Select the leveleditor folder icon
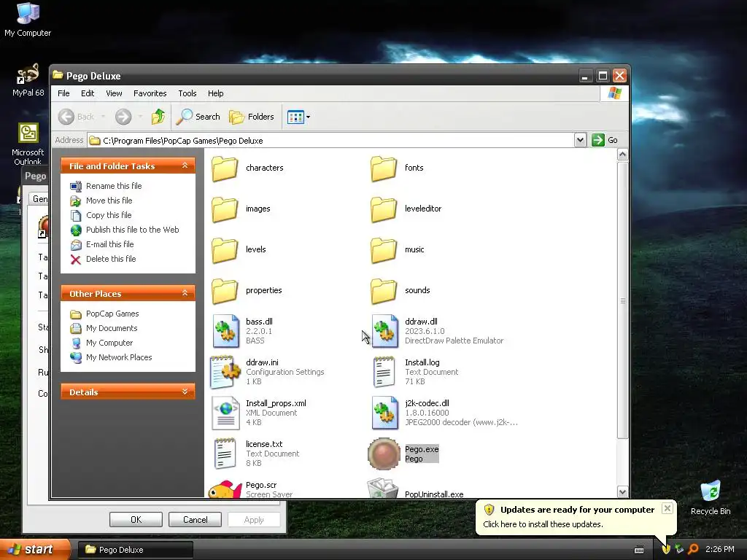 384,209
